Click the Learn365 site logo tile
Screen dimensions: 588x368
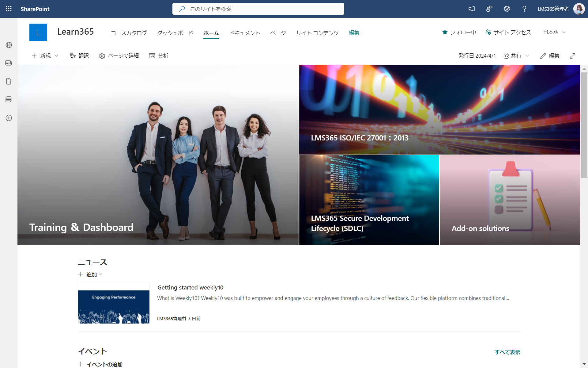click(x=38, y=32)
